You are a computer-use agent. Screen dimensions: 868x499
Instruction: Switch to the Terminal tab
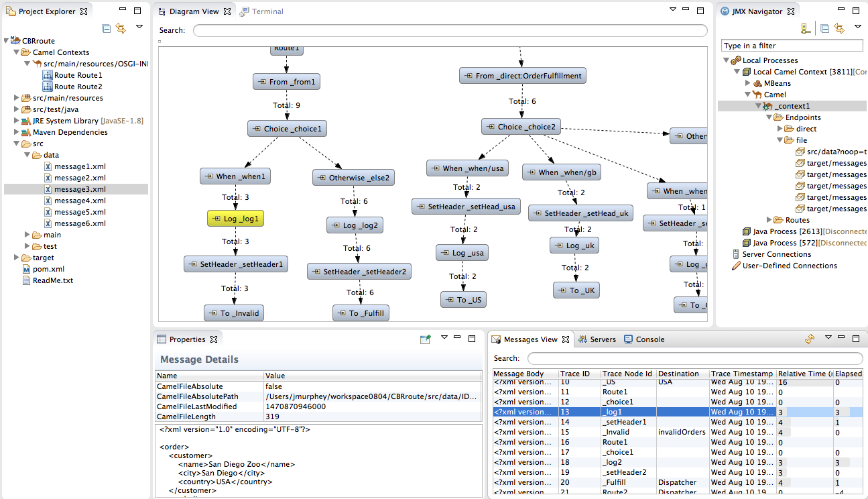(261, 11)
